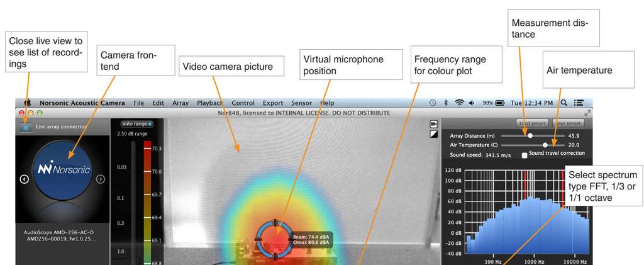Click the colour scale bar
644x265 pixels.
(147, 203)
